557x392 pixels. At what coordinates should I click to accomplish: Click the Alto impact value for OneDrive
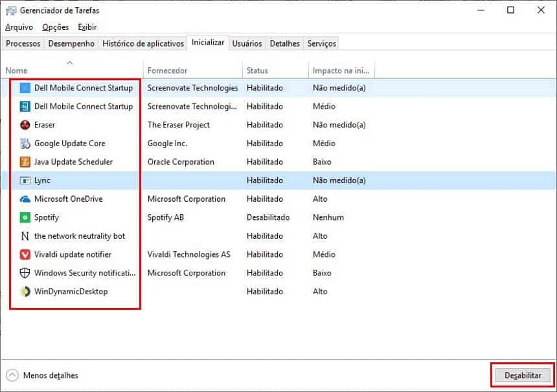[x=320, y=199]
